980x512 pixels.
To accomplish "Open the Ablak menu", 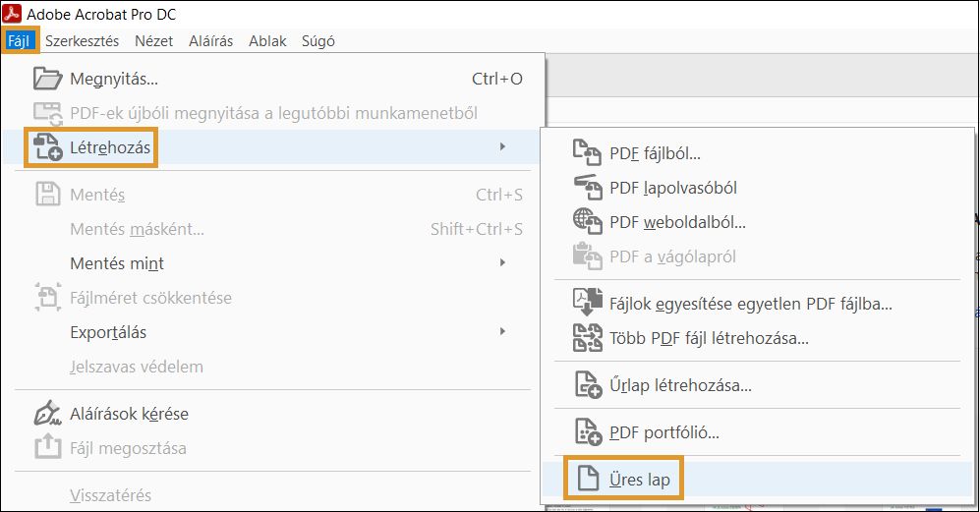I will click(x=267, y=41).
